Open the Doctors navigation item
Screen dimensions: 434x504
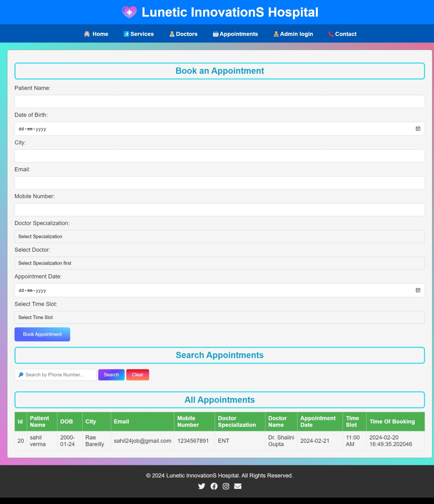[x=183, y=34]
